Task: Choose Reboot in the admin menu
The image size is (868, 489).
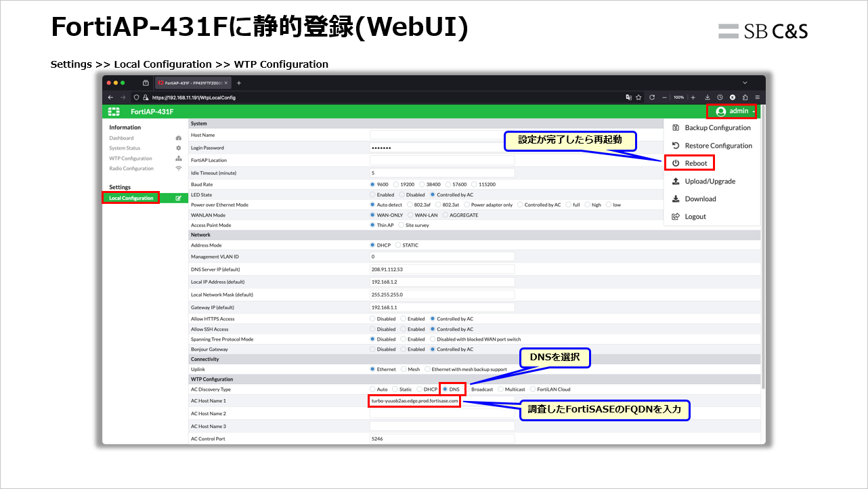Action: coord(691,163)
